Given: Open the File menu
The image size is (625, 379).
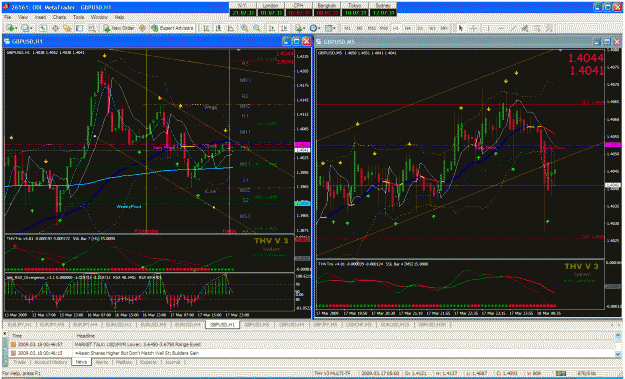Looking at the screenshot, I should click(x=8, y=18).
